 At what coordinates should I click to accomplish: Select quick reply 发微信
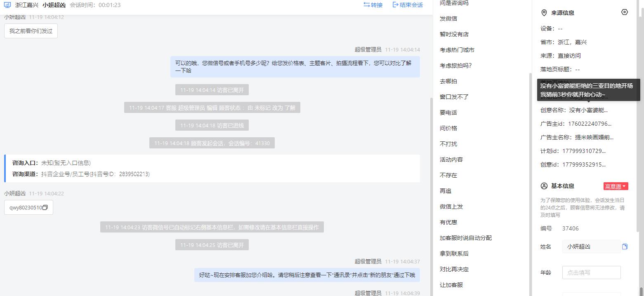[448, 19]
